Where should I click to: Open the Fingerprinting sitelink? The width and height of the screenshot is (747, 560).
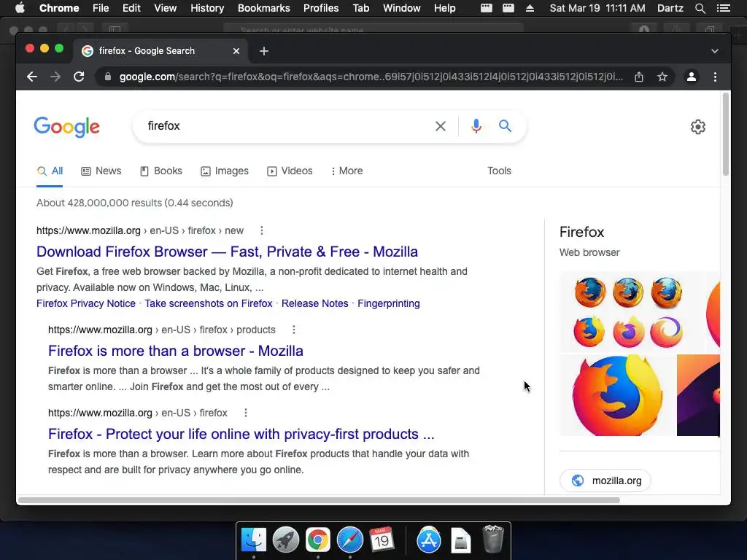pyautogui.click(x=389, y=303)
